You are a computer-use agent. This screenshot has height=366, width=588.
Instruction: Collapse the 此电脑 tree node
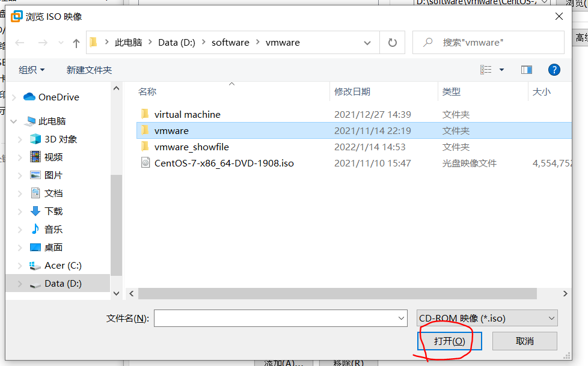[14, 121]
